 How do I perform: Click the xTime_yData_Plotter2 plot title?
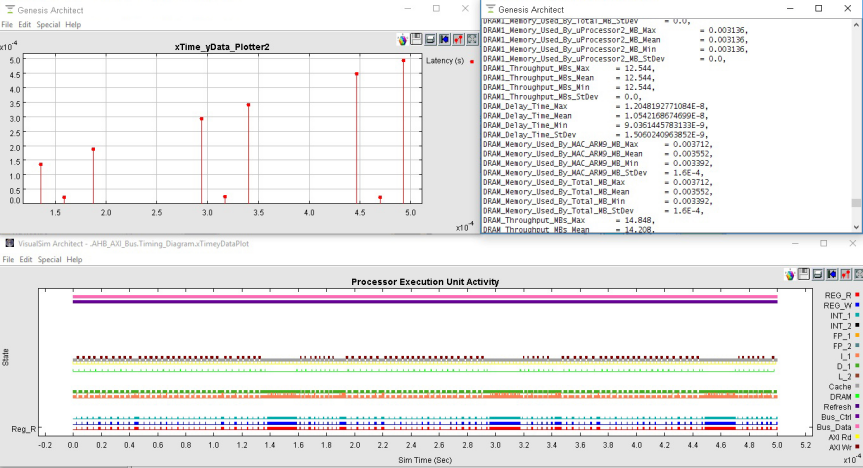coord(222,47)
